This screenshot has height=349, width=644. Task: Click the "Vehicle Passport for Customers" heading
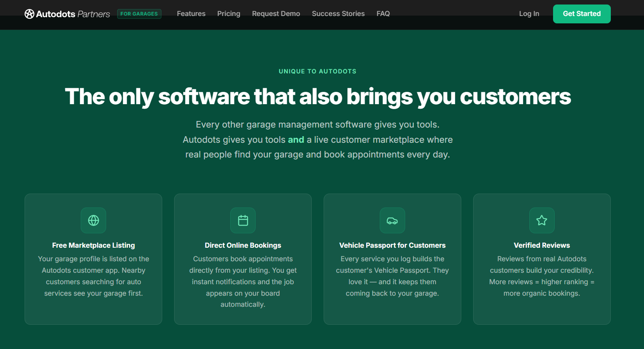392,245
